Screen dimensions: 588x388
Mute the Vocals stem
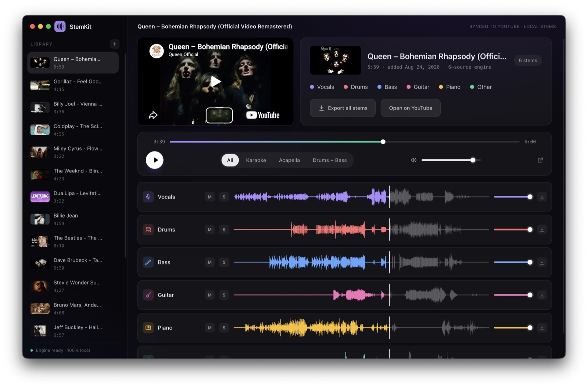point(209,197)
